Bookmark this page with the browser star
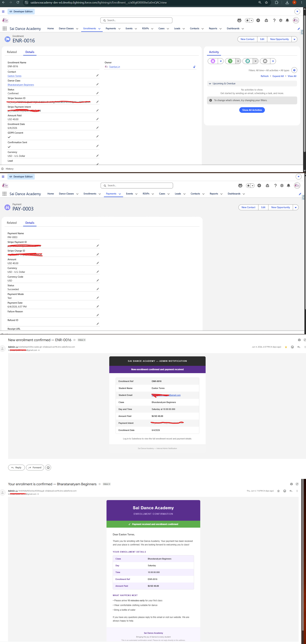Image resolution: width=306 pixels, height=644 pixels. [266, 3]
